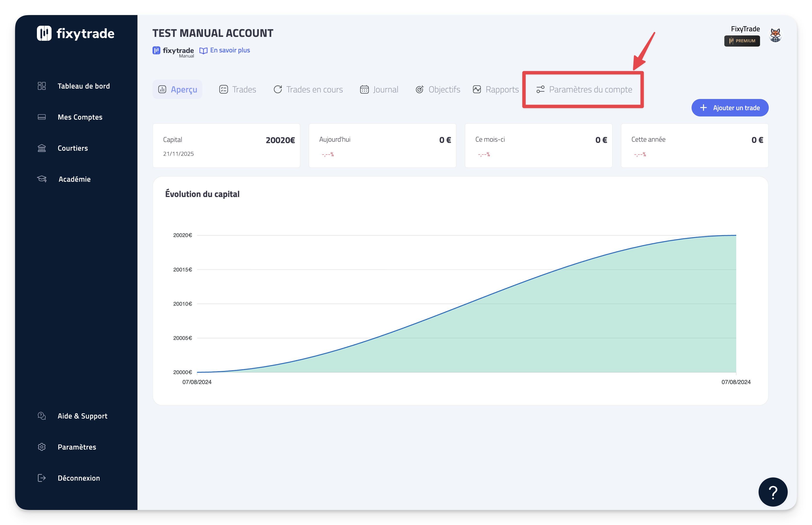The image size is (812, 525).
Task: Open the round question mark help button
Action: (773, 492)
